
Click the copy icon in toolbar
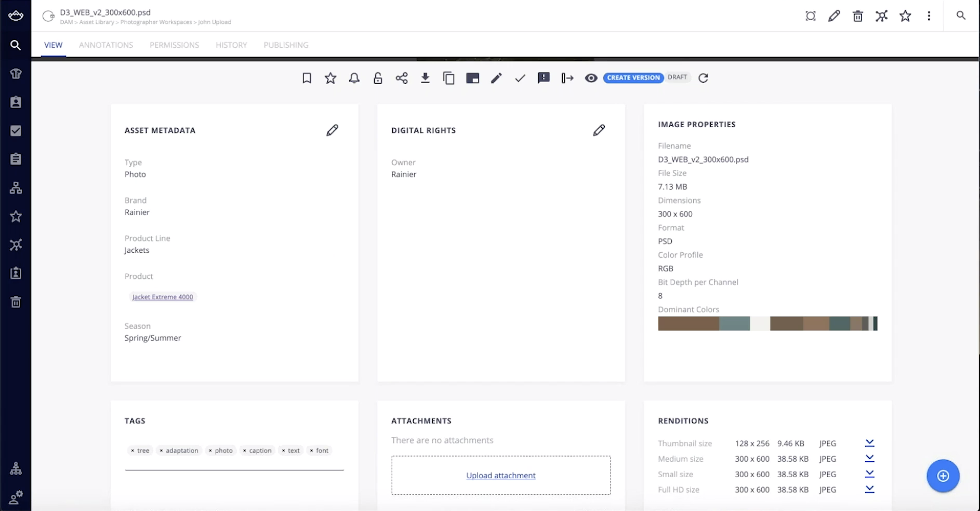click(448, 78)
